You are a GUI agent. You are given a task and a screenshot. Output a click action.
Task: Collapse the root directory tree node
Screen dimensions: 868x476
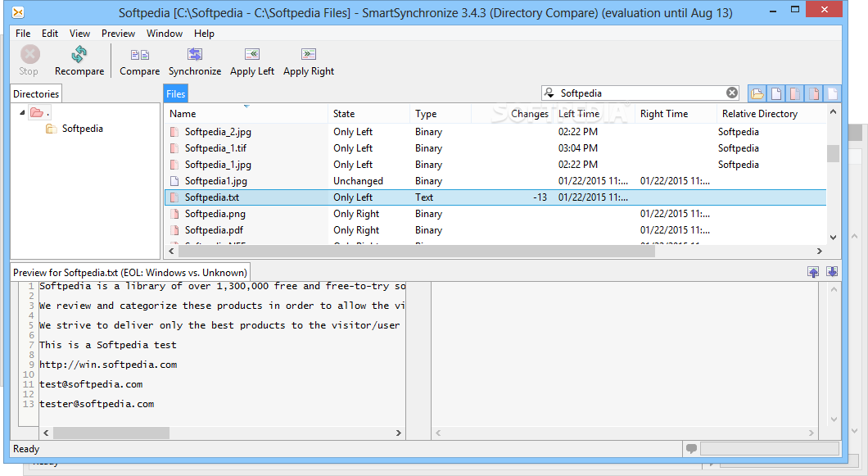pos(22,112)
